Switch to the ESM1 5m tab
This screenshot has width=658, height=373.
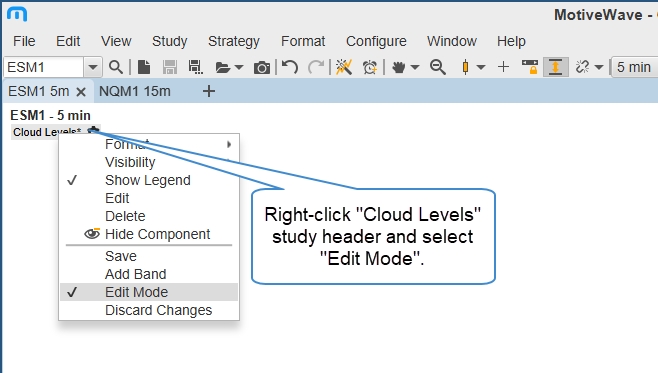pyautogui.click(x=39, y=91)
